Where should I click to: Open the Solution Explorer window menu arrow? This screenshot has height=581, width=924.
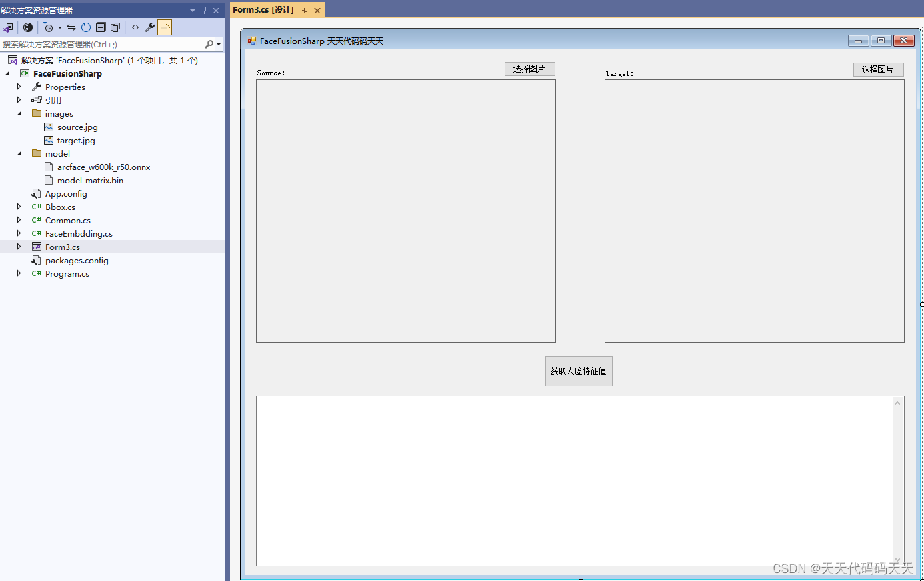point(192,10)
